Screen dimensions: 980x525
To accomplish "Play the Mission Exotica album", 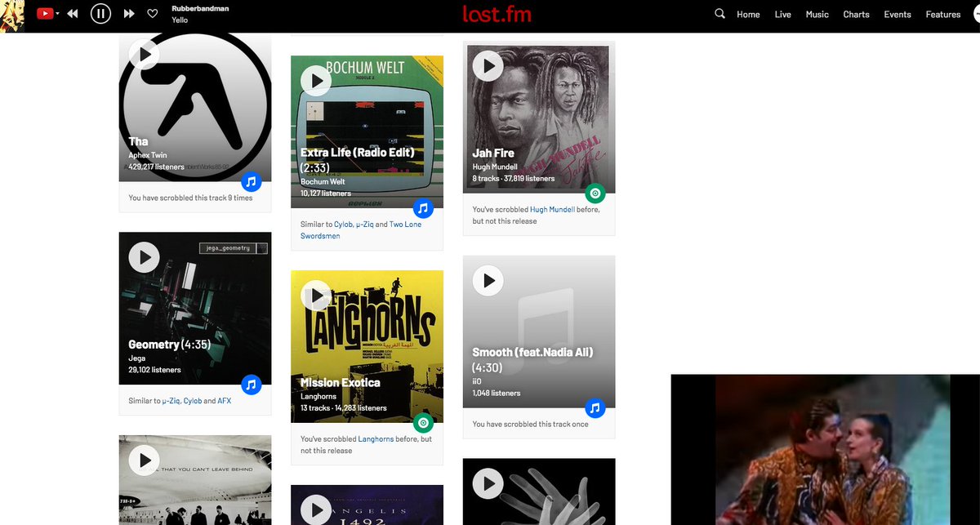I will click(x=316, y=296).
